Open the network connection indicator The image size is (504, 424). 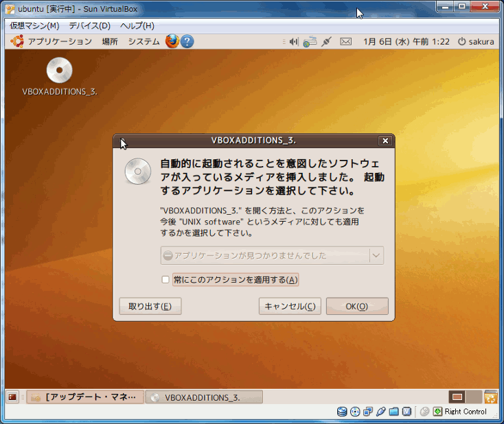click(x=310, y=42)
